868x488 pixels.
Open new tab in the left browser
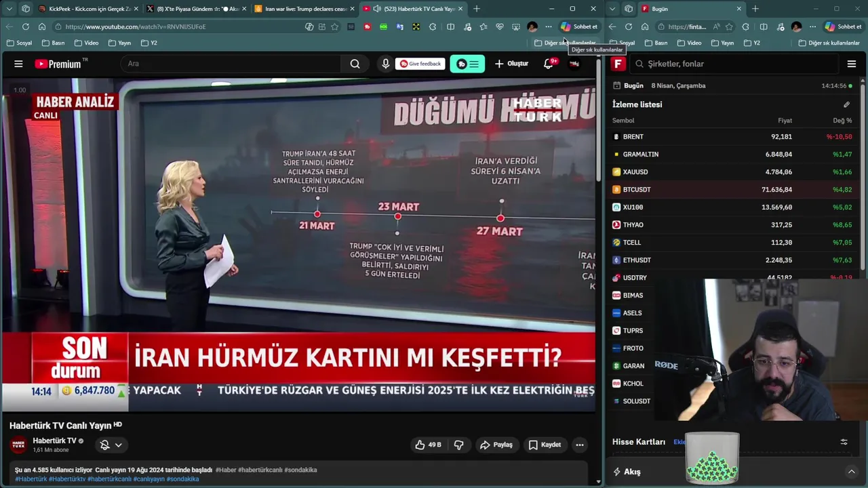pos(477,9)
